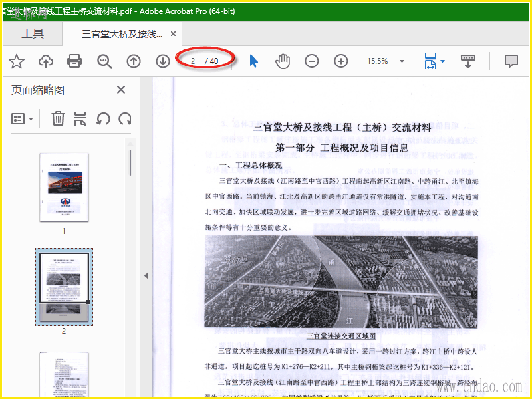Enable the hand pan tool
The image size is (532, 399).
(x=283, y=61)
